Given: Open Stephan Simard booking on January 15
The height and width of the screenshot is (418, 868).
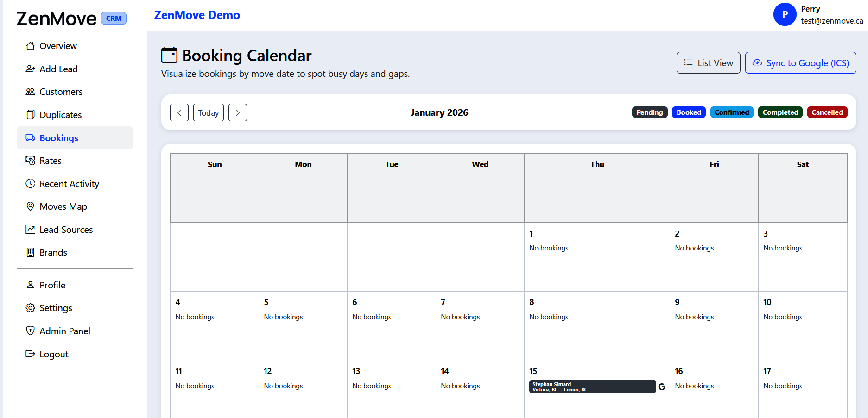Looking at the screenshot, I should (592, 387).
